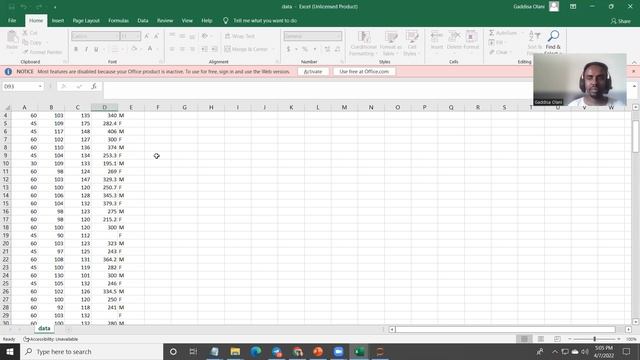Open the font name combo box
Viewport: 640px width, 360px height.
click(95, 36)
